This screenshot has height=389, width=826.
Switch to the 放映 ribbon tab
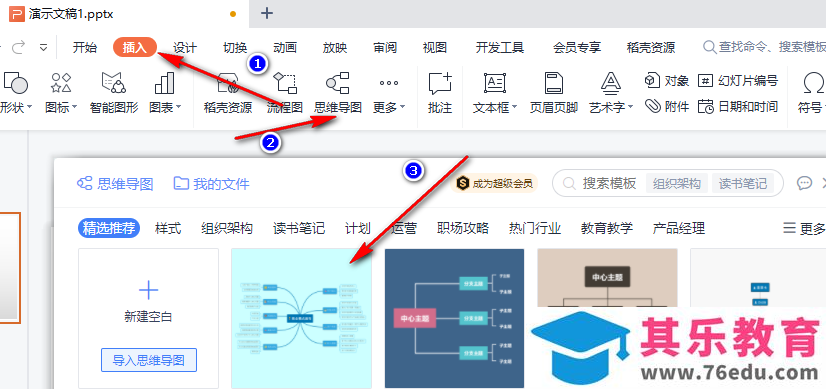tap(335, 48)
